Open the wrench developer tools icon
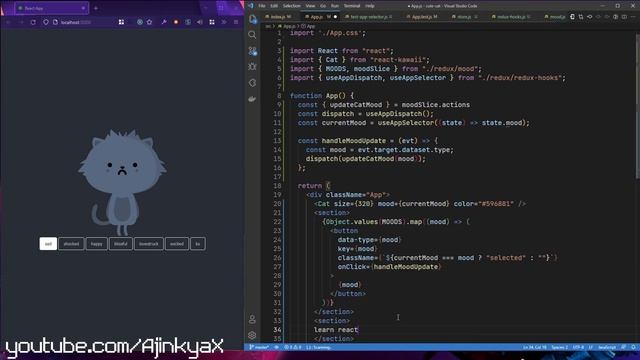 click(x=164, y=22)
